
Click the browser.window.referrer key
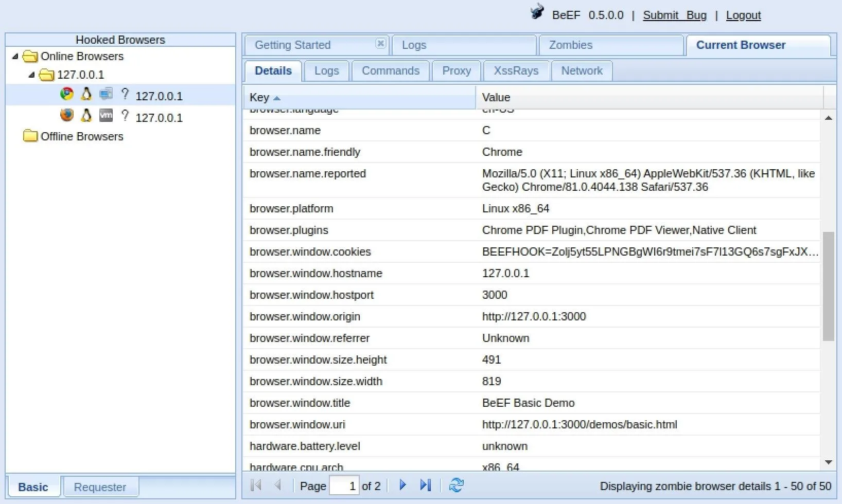(x=309, y=338)
